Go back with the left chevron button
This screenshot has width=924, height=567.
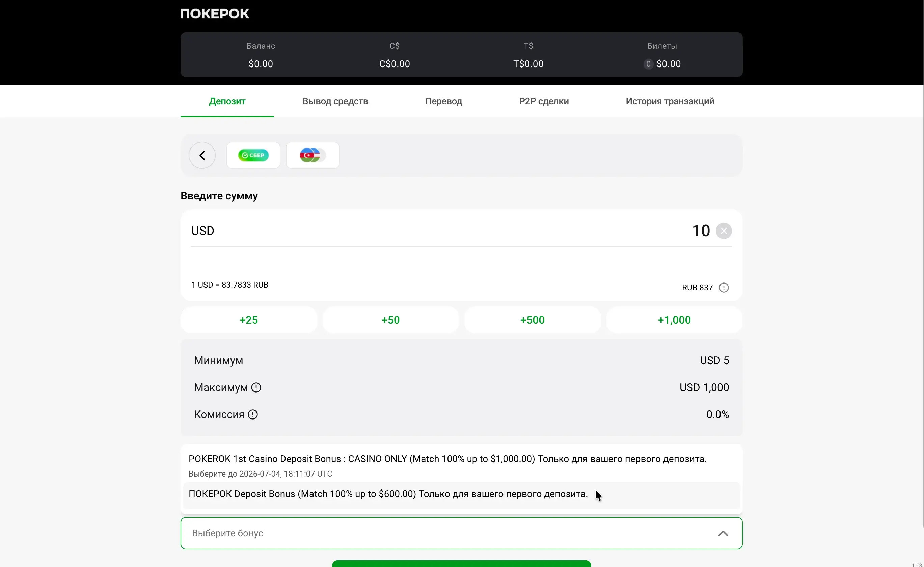(202, 155)
